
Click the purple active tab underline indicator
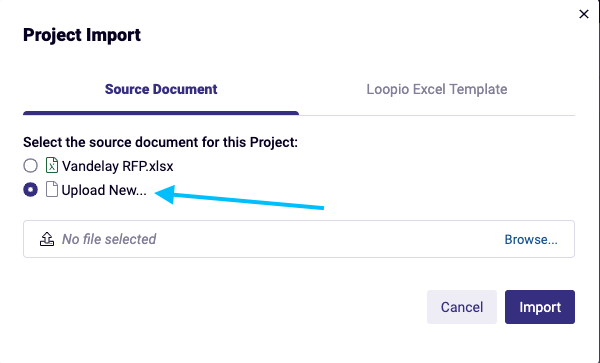click(161, 113)
